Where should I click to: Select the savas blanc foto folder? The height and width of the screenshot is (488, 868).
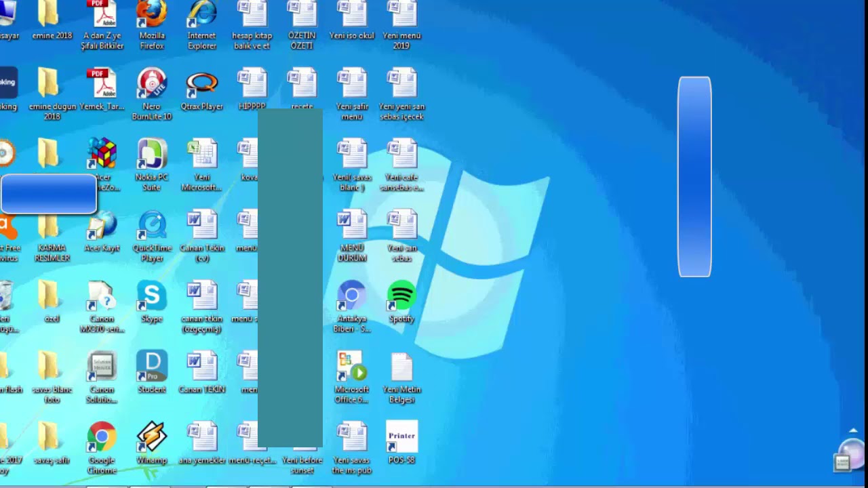tap(52, 378)
